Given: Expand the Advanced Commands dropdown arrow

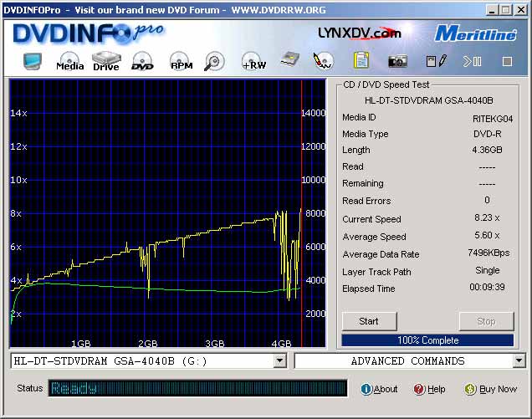Looking at the screenshot, I should [x=519, y=360].
